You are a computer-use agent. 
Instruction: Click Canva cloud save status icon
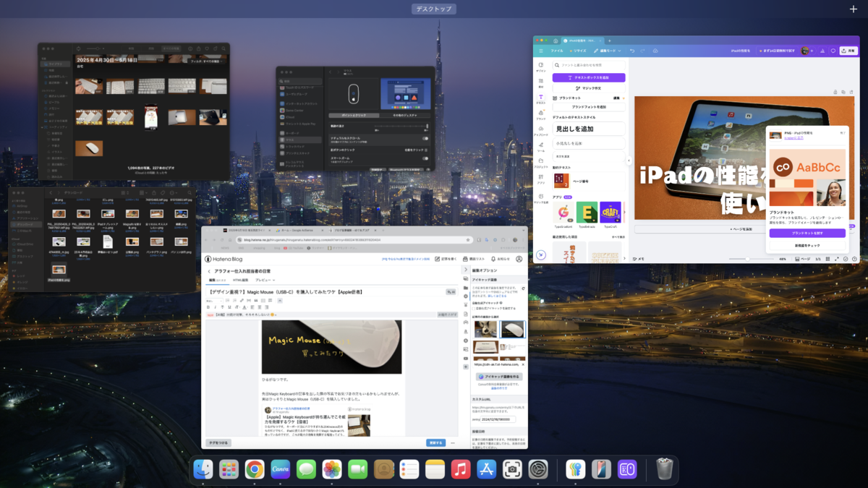pyautogui.click(x=655, y=51)
